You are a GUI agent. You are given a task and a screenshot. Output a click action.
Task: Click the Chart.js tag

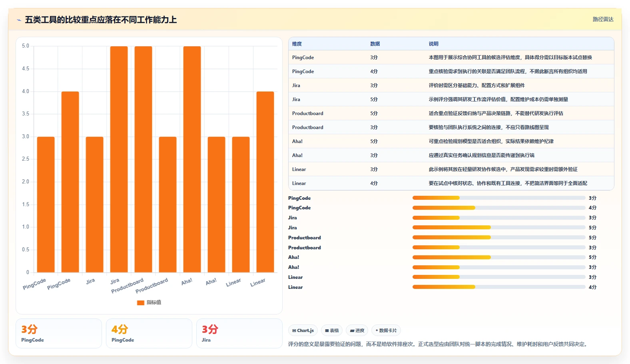click(303, 330)
